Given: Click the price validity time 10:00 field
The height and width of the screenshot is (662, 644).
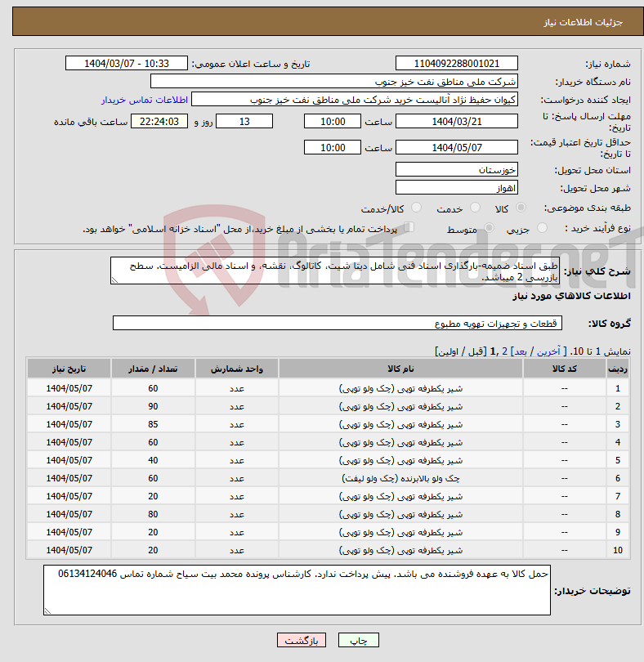Looking at the screenshot, I should click(333, 147).
